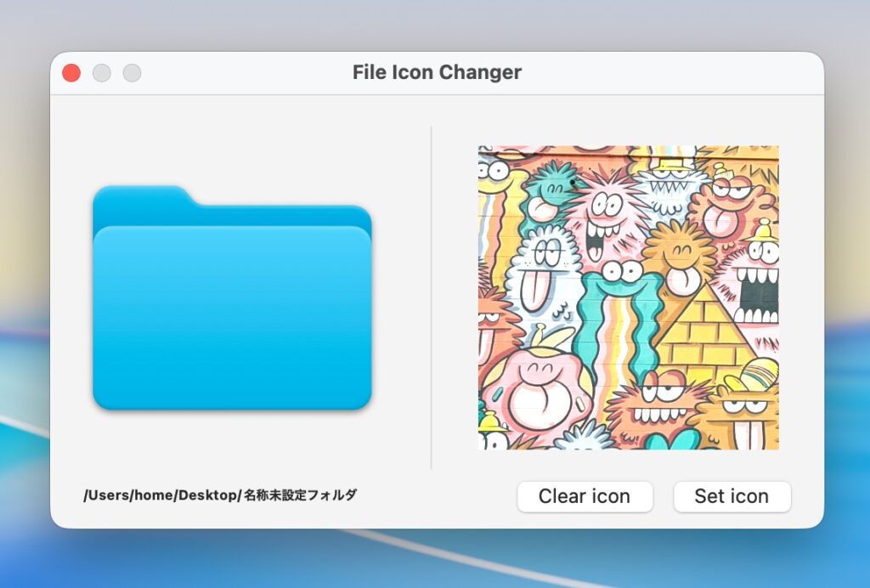Click the File Icon Changer title text
This screenshot has width=870, height=588.
[437, 73]
